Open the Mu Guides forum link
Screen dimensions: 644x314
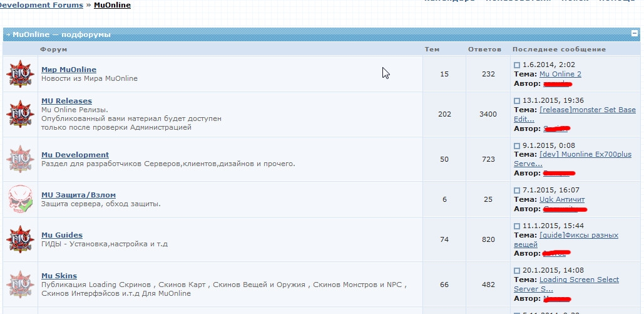click(61, 235)
